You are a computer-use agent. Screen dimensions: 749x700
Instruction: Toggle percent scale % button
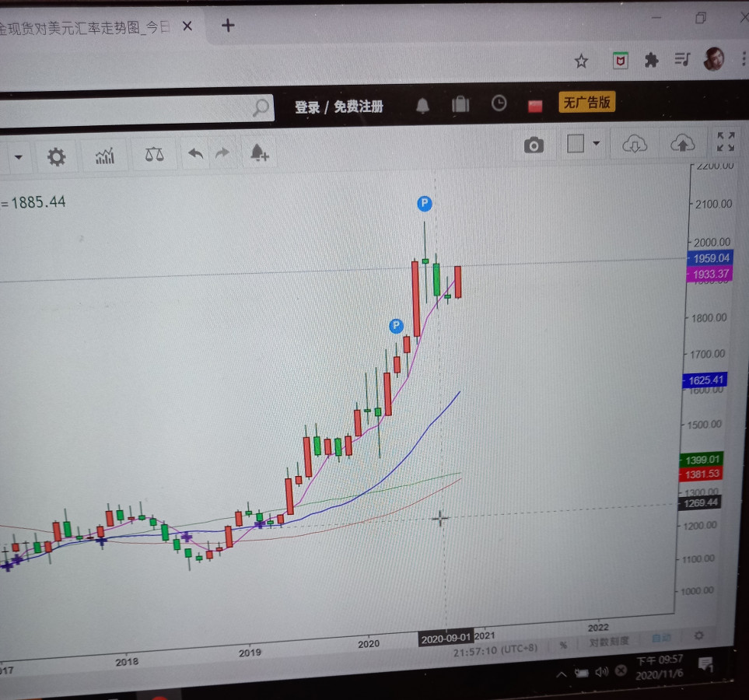tap(564, 646)
